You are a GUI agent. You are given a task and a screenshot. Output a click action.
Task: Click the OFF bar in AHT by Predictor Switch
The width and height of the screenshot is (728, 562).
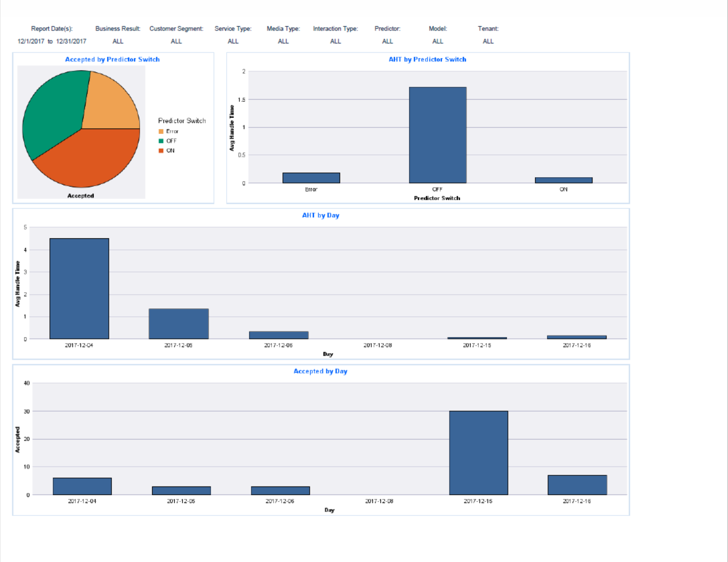pos(438,135)
